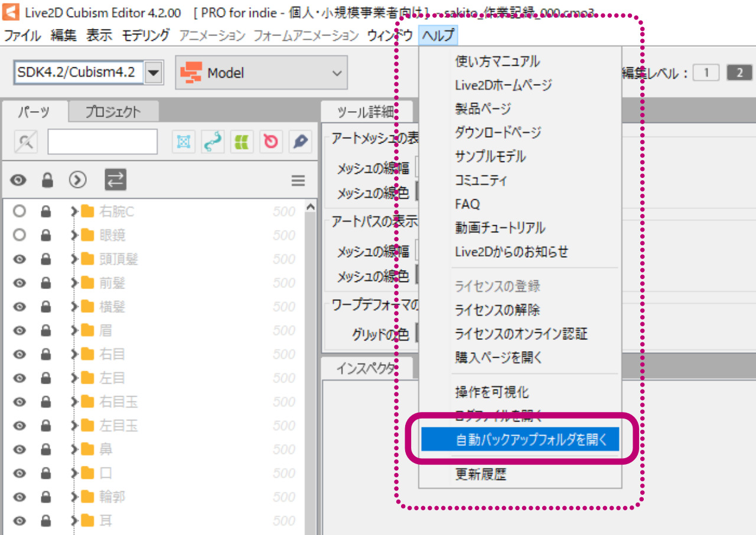This screenshot has width=756, height=535.
Task: Click the folder icon of 鼻
Action: click(x=87, y=450)
